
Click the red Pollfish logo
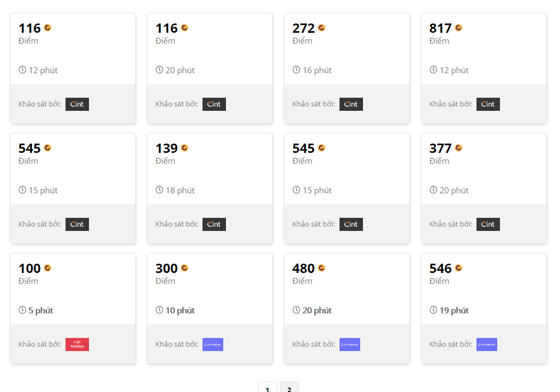click(77, 345)
